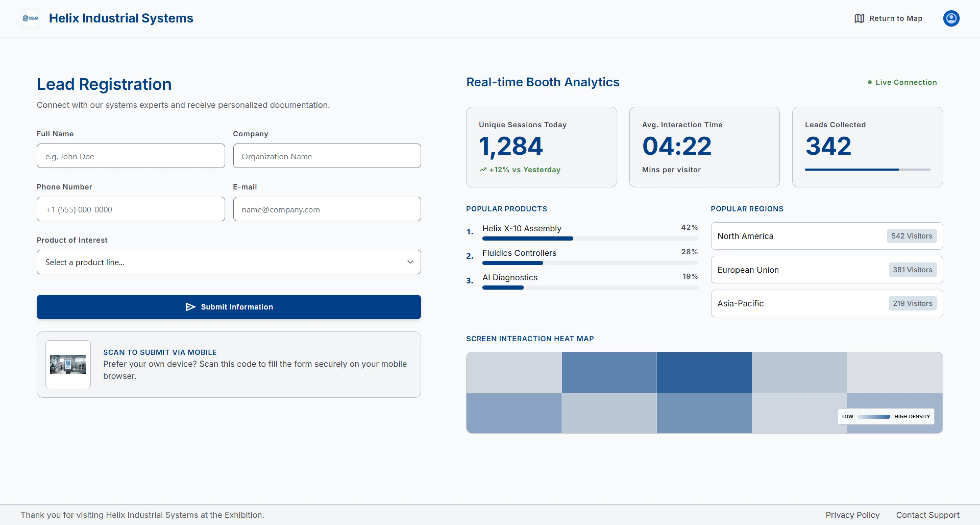
Task: Click the Phone Number input field
Action: 131,209
